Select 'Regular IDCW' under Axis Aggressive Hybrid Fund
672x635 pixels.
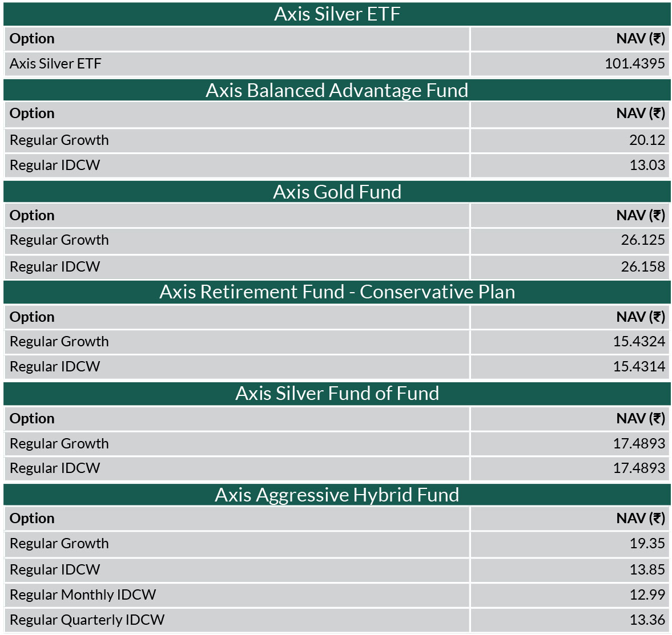click(x=55, y=570)
